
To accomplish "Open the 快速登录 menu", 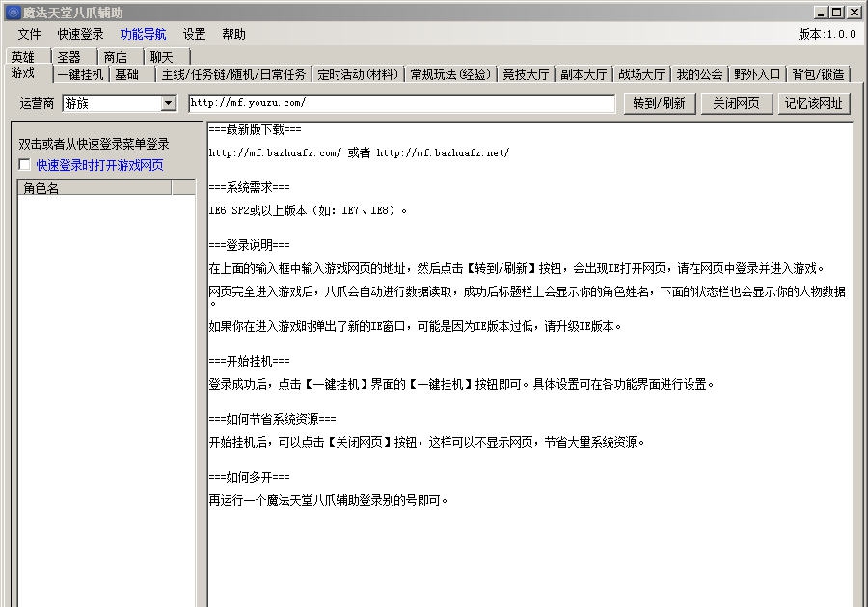I will click(78, 33).
